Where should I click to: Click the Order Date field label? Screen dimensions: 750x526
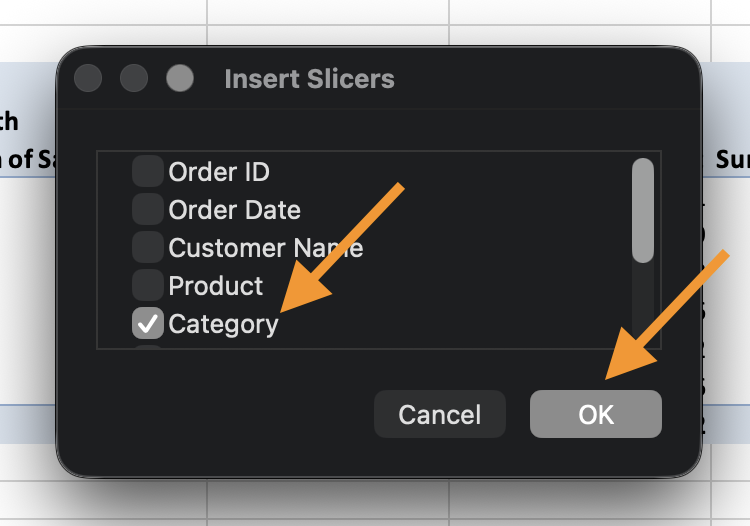click(234, 210)
